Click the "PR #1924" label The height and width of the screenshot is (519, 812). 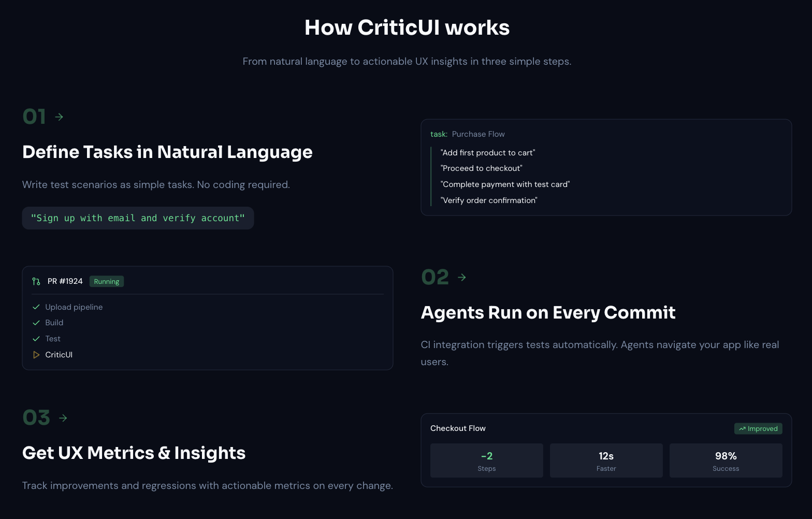coord(65,281)
